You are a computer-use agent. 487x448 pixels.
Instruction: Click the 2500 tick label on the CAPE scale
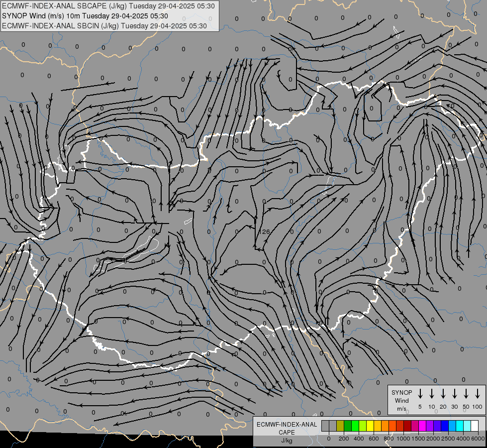[448, 439]
